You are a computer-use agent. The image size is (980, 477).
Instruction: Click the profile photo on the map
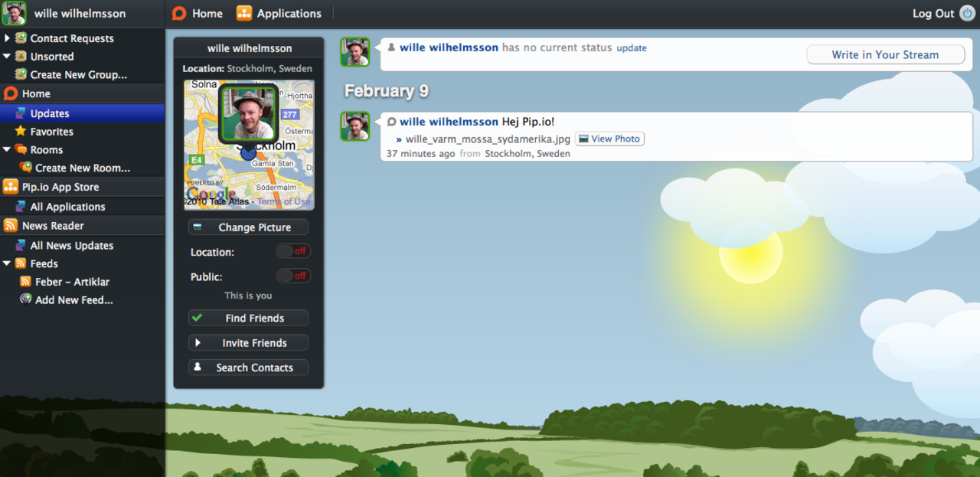248,113
